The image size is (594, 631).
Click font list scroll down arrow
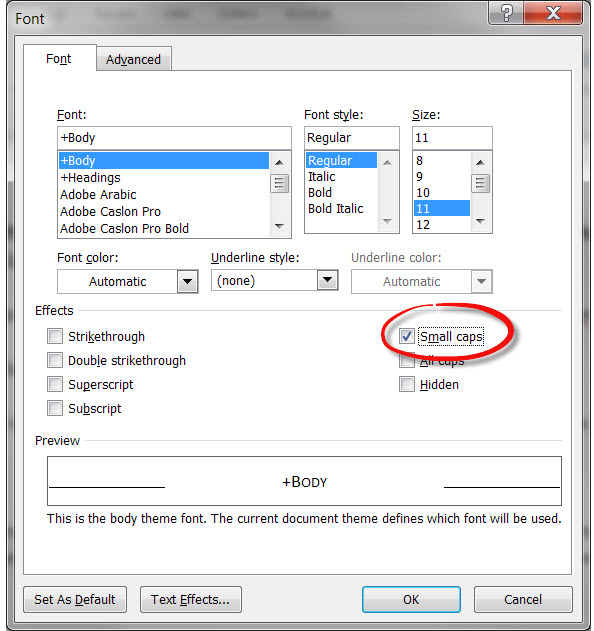point(279,226)
